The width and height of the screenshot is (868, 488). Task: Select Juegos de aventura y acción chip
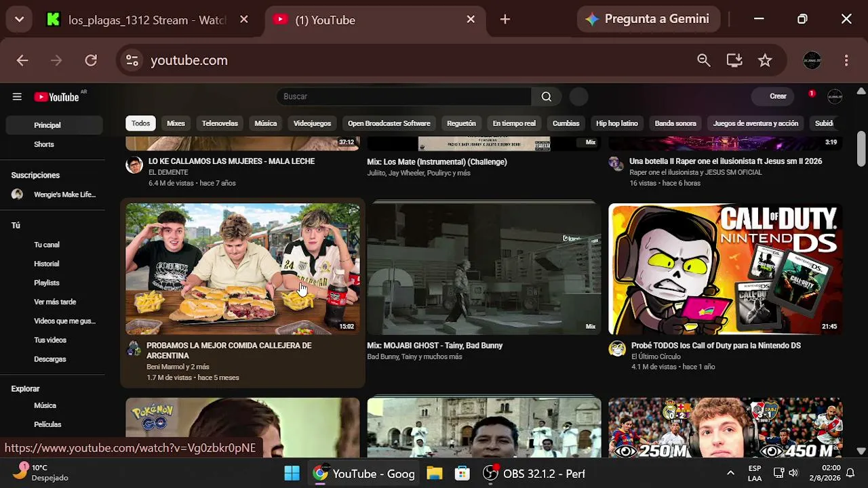point(755,123)
